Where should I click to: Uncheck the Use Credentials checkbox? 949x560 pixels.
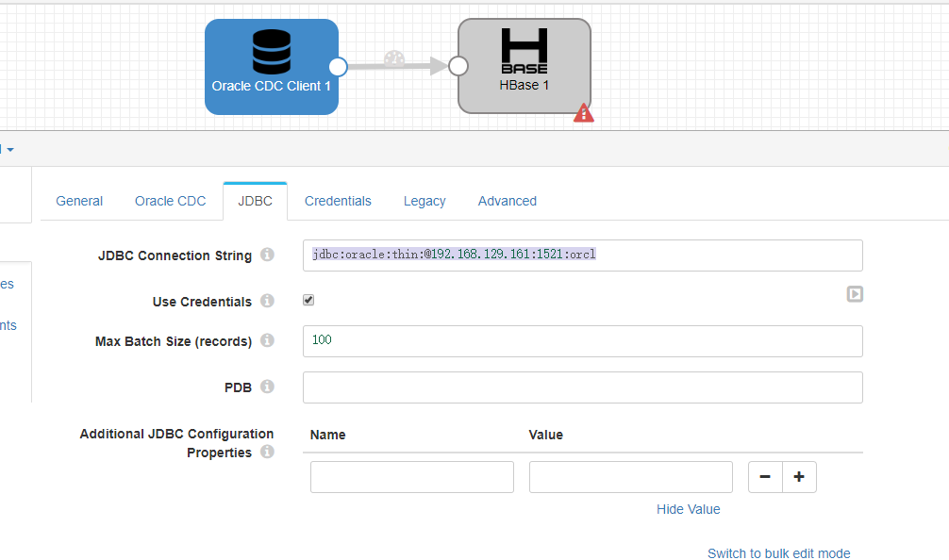pyautogui.click(x=308, y=299)
